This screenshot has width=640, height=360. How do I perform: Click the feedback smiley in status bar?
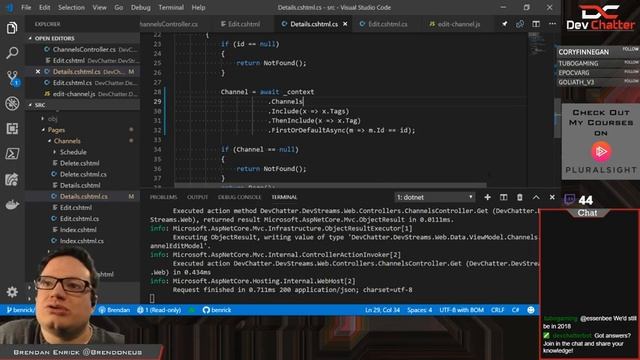pyautogui.click(x=531, y=310)
